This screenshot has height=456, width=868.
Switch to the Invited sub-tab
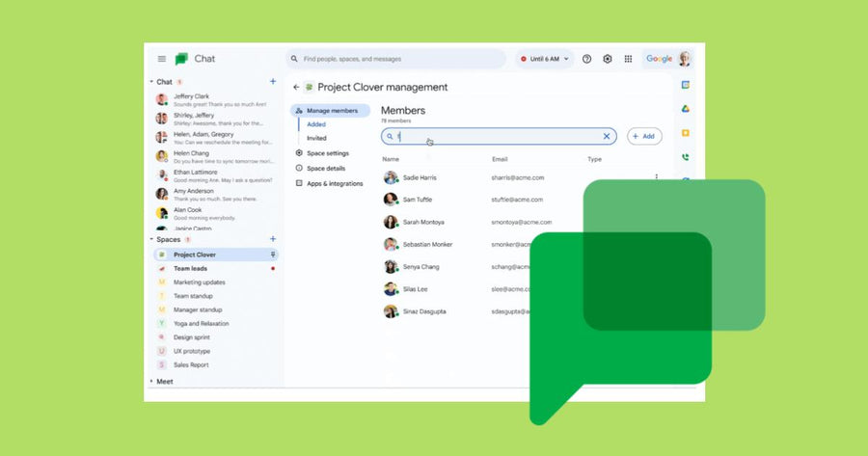tap(316, 139)
